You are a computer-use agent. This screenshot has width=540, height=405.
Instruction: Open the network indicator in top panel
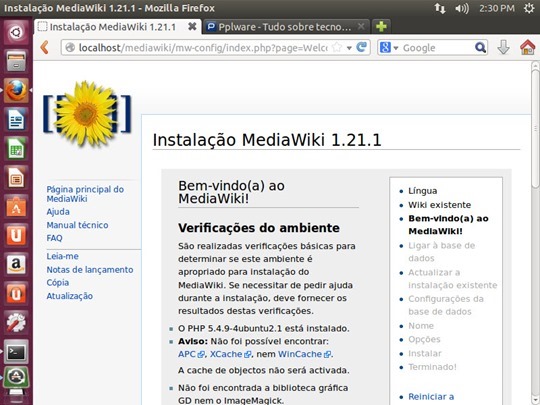440,8
